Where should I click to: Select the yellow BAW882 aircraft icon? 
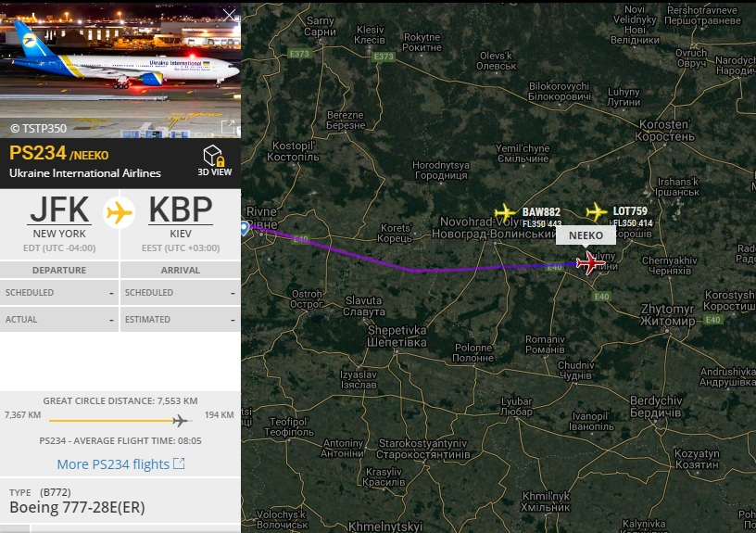point(505,212)
